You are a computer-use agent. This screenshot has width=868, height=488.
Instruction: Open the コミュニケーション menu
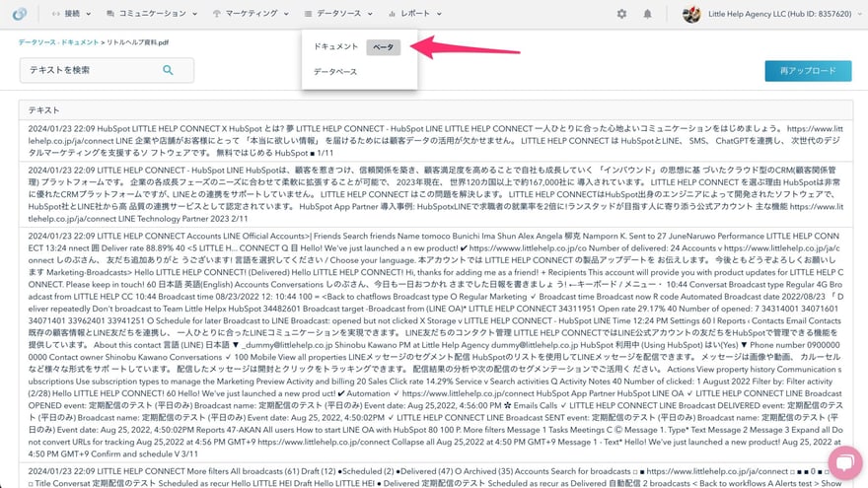152,14
